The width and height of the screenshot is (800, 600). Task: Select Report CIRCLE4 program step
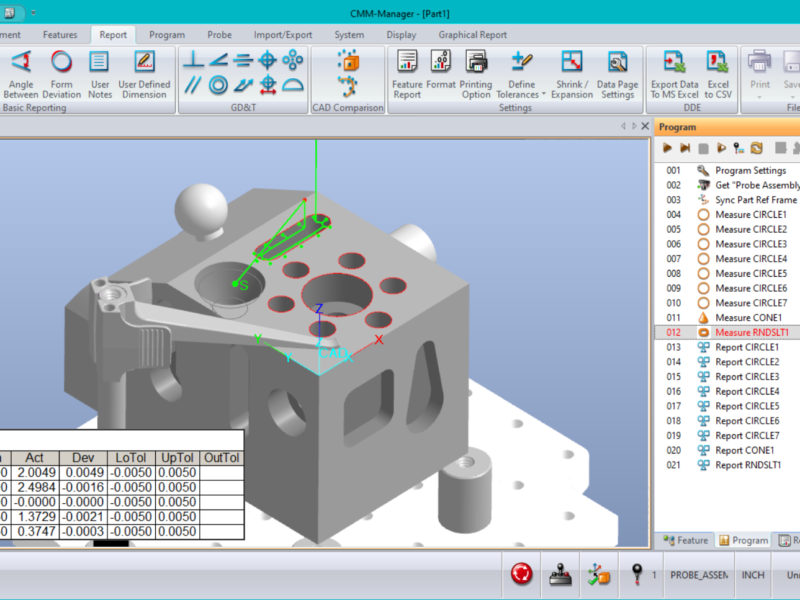[x=746, y=391]
